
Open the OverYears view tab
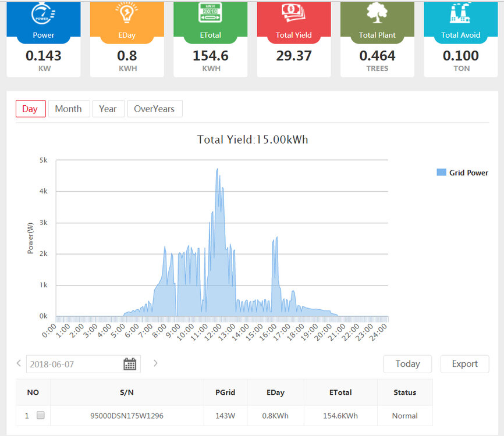[x=154, y=109]
